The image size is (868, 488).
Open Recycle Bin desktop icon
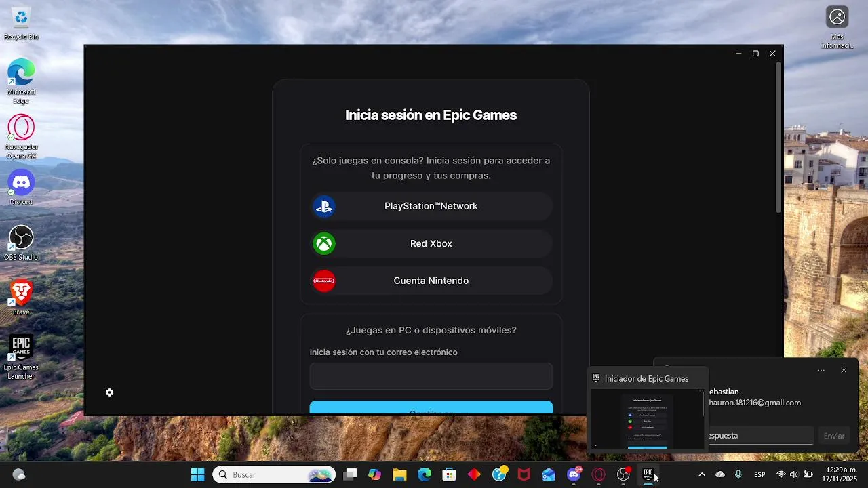coord(21,24)
